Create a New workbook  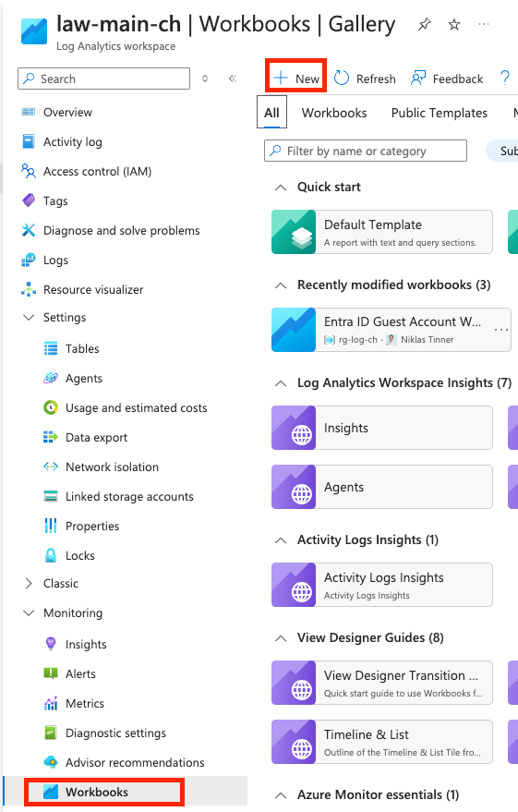(296, 79)
